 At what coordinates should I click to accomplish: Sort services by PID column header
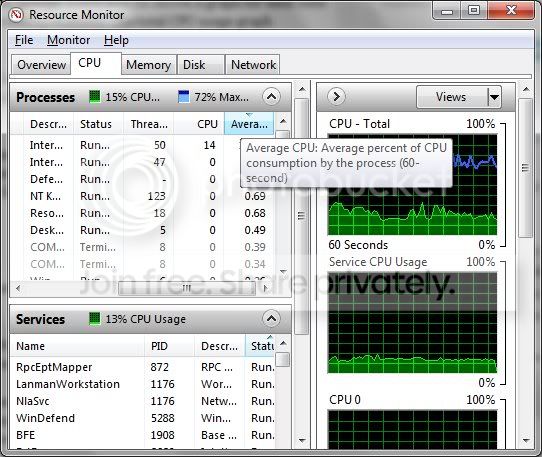pos(169,346)
